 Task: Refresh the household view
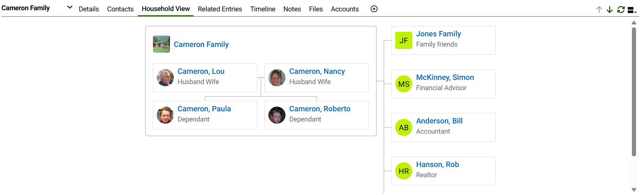click(x=621, y=9)
